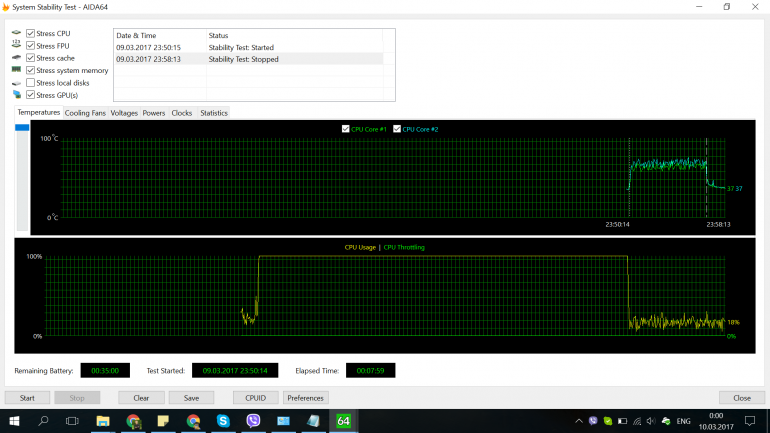The image size is (770, 433).
Task: Switch to the Powers tab
Action: tap(154, 113)
